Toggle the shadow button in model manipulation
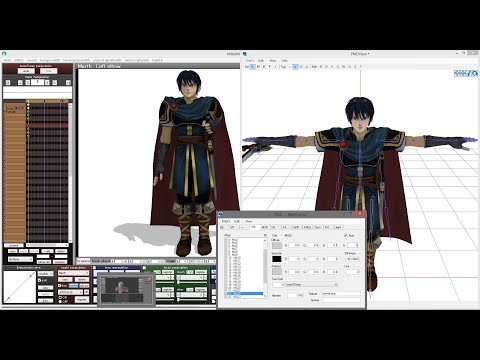Screen dimensions: 480x360 (x=73, y=286)
